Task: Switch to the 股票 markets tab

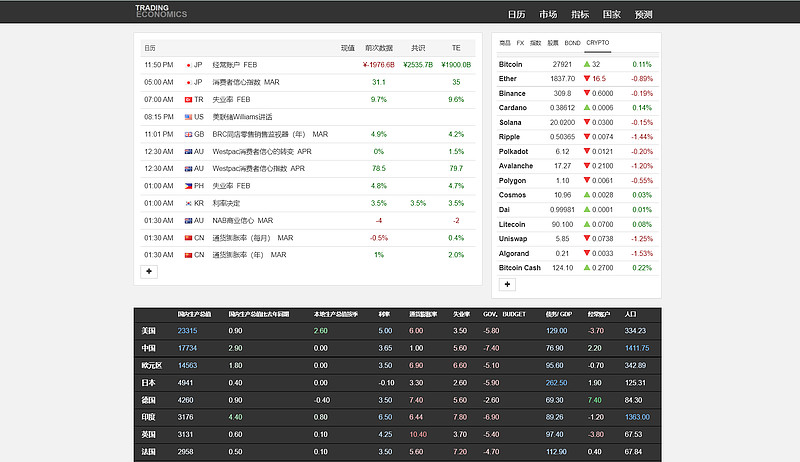Action: [553, 43]
